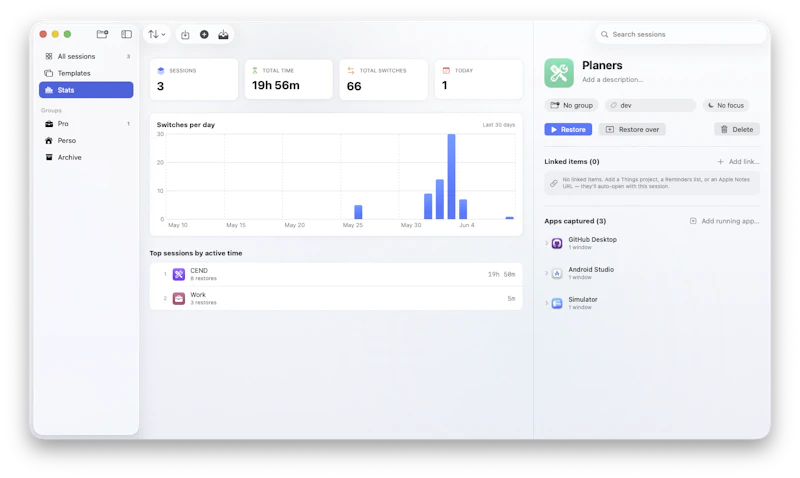This screenshot has width=800, height=478.
Task: Click the Planers green tools icon
Action: tap(559, 73)
